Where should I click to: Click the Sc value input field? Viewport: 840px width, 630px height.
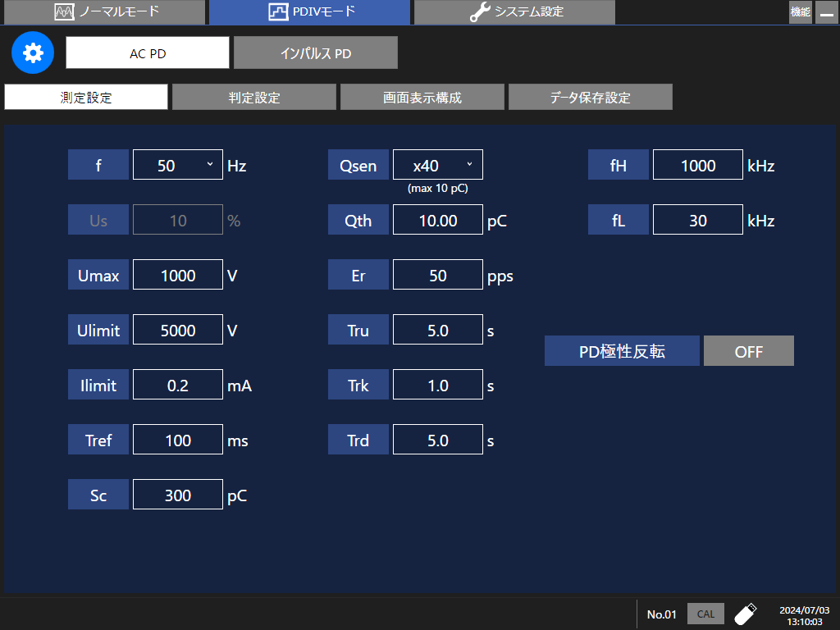click(x=177, y=494)
